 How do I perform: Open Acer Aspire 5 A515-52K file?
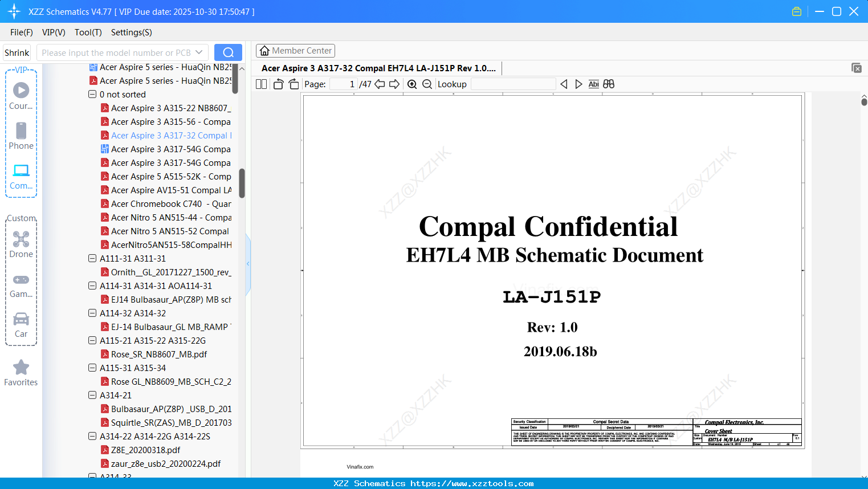click(x=166, y=176)
